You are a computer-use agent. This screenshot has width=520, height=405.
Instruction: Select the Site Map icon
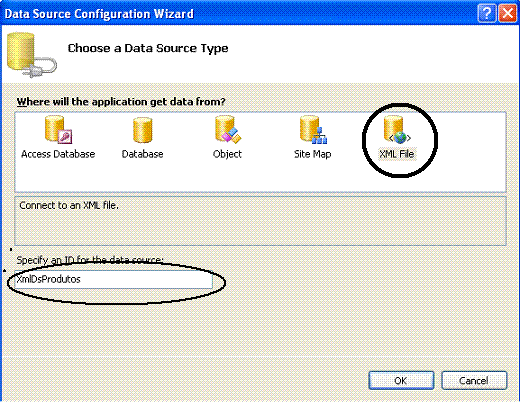tap(313, 130)
